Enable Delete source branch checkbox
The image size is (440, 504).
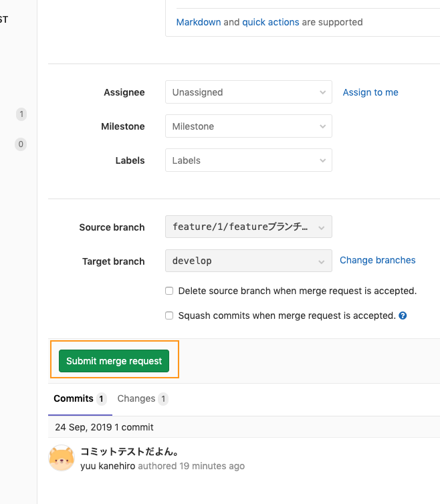tap(169, 291)
